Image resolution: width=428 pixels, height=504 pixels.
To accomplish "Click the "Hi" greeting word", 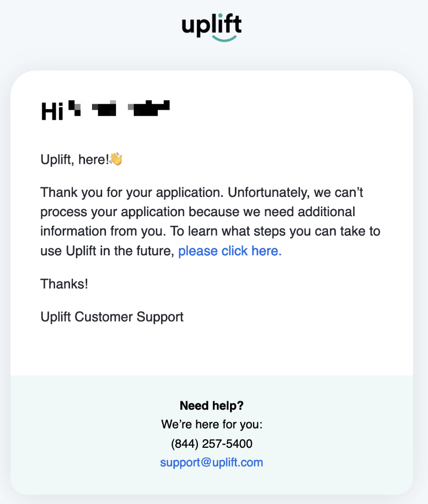I will [52, 111].
